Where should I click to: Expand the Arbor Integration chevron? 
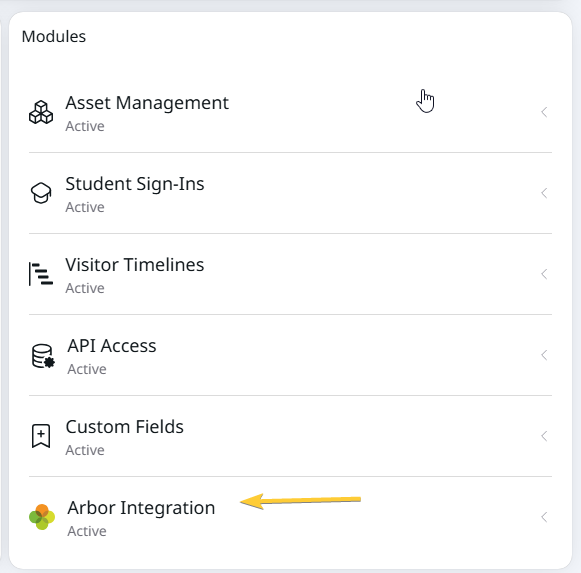point(544,517)
